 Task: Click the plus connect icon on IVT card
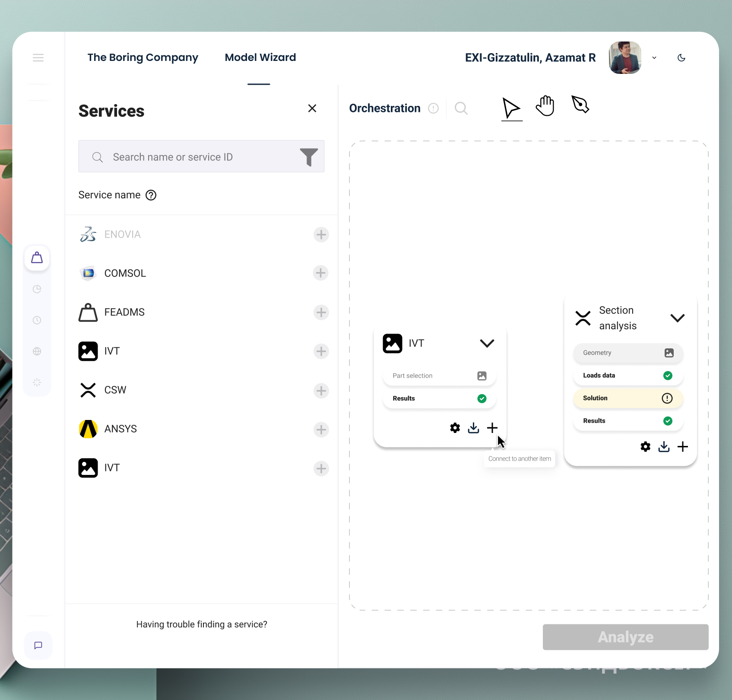pos(492,428)
